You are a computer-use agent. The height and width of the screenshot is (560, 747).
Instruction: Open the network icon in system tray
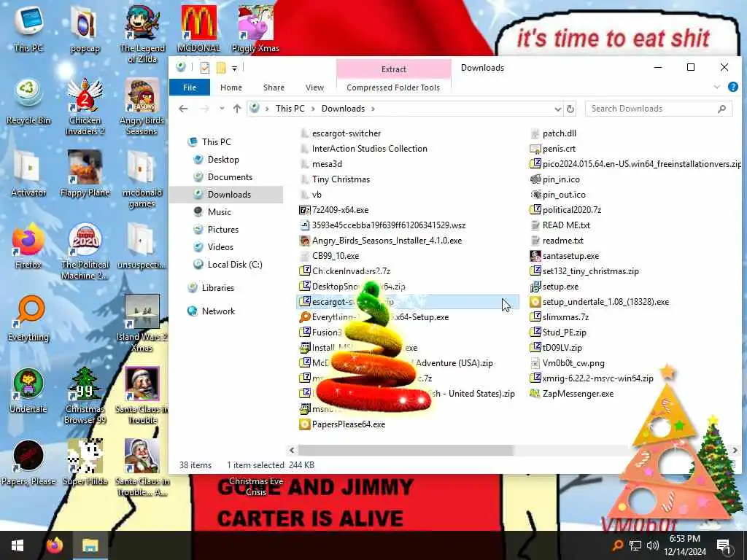point(635,545)
